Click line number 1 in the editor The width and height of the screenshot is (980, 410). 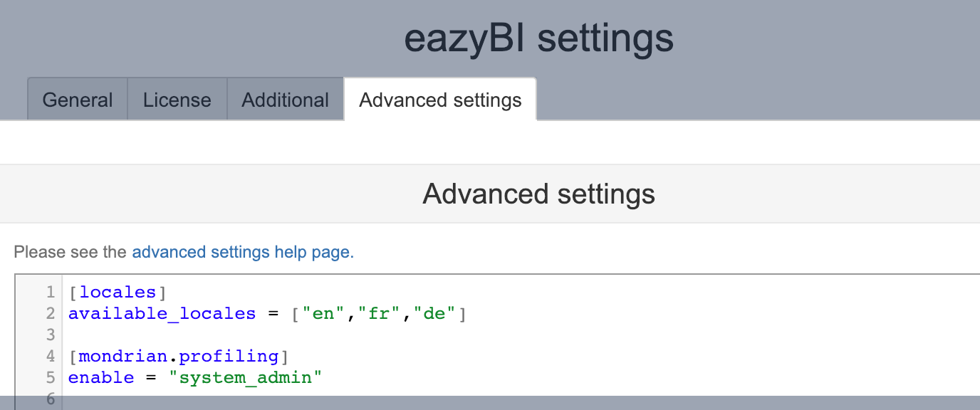[49, 292]
